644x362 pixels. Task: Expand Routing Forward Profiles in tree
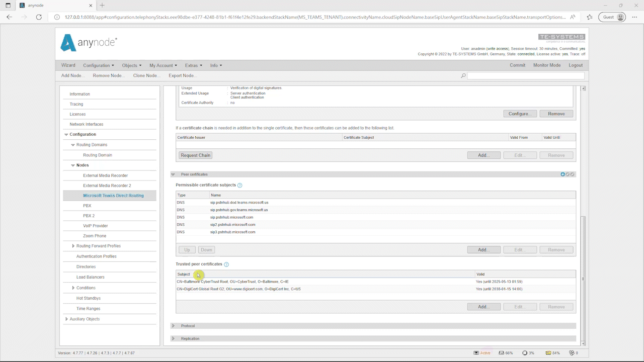[73, 246]
